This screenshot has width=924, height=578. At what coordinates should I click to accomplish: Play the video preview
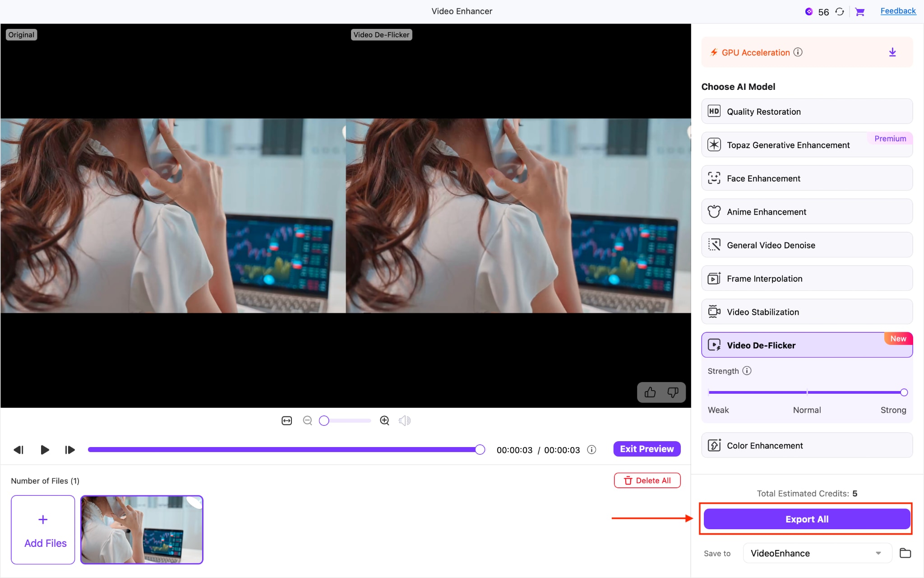pos(45,450)
